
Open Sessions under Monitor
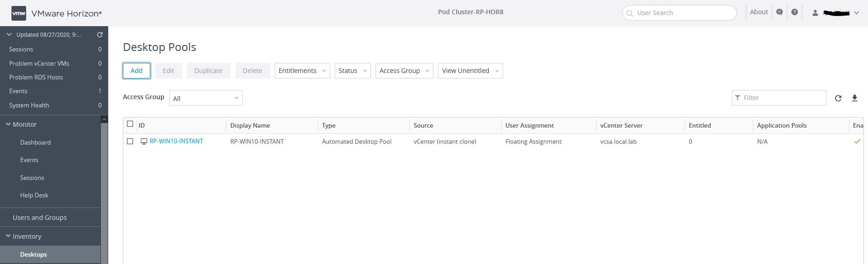pos(32,178)
